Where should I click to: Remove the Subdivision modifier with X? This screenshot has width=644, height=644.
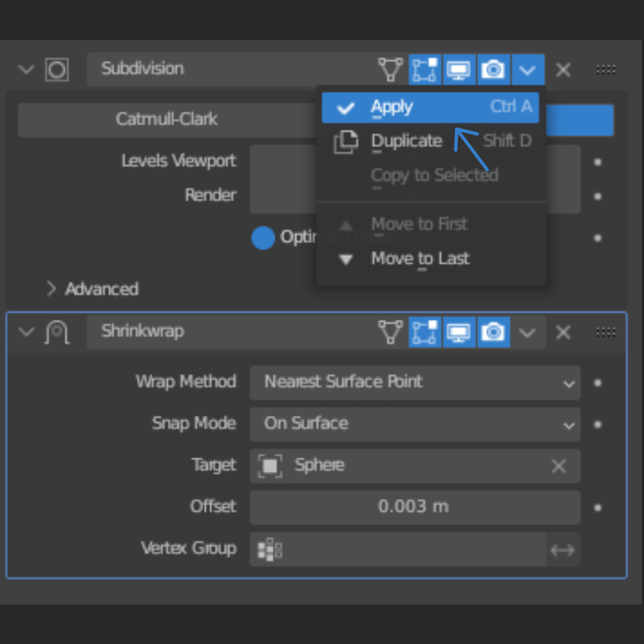point(563,70)
